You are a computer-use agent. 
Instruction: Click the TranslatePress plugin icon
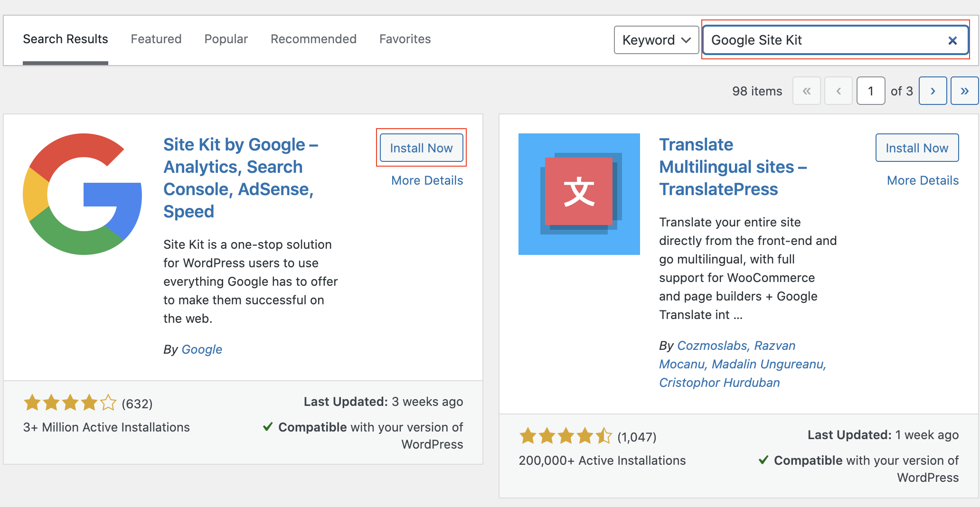click(x=579, y=194)
